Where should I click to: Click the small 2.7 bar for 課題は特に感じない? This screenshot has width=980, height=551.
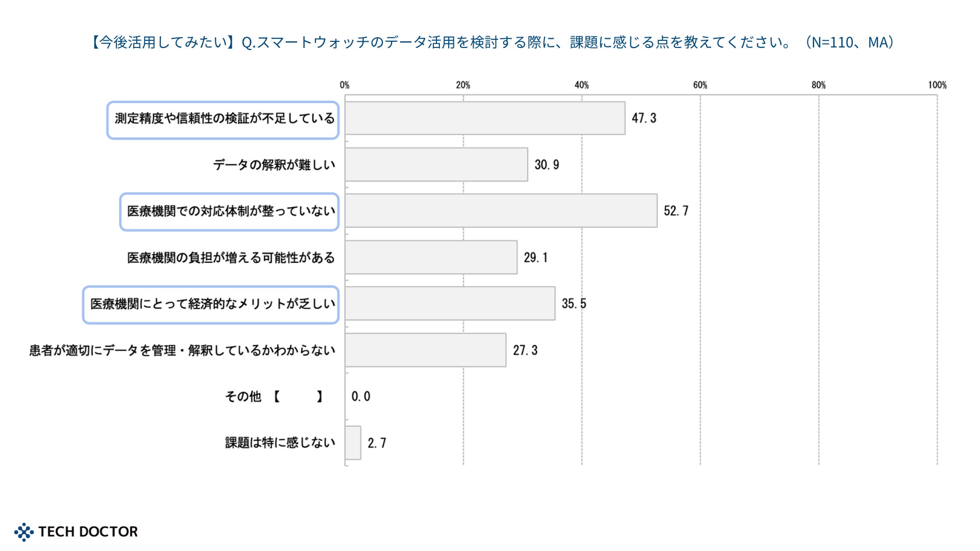[x=353, y=443]
